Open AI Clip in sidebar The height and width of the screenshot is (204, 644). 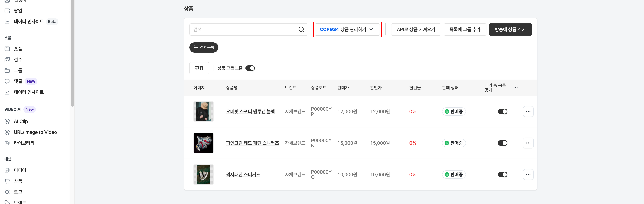(21, 121)
